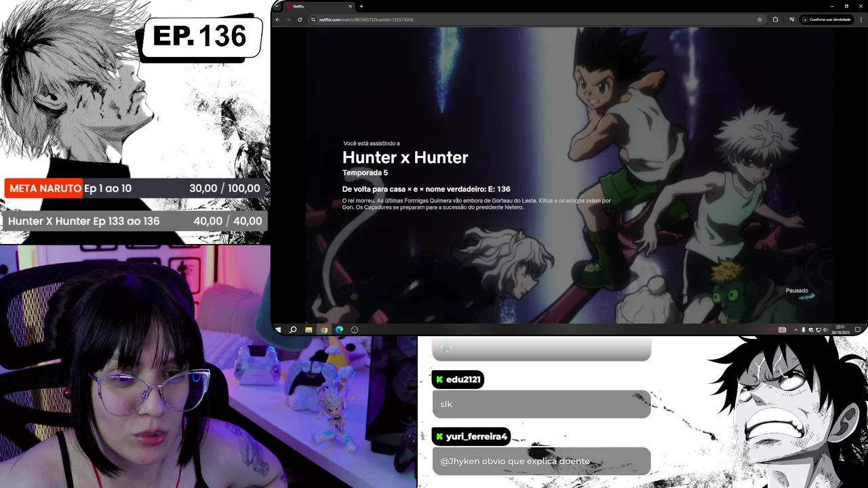The image size is (868, 488).
Task: Click the episode title ending in E: 136
Action: (x=427, y=189)
